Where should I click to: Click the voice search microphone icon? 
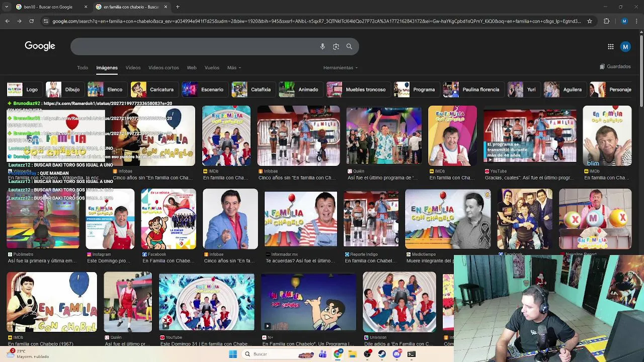[x=323, y=46]
